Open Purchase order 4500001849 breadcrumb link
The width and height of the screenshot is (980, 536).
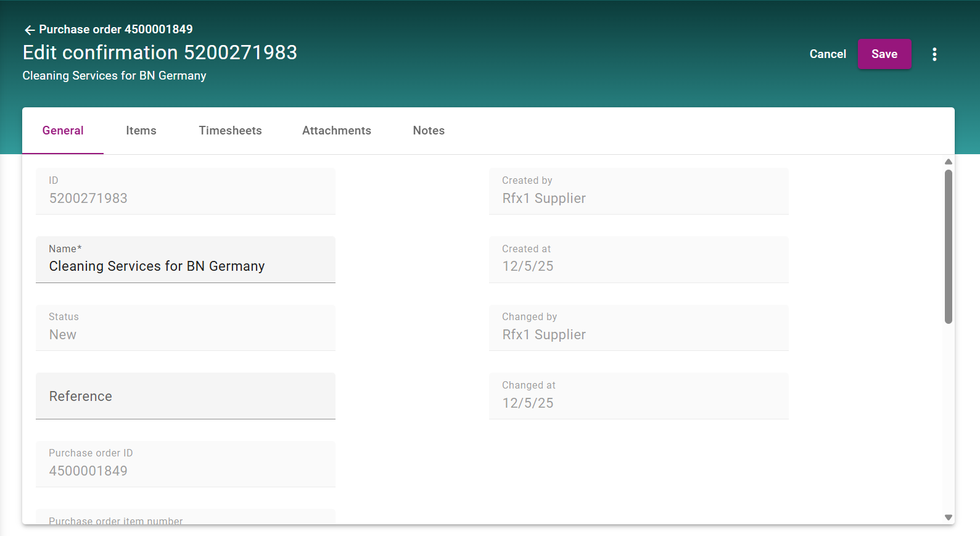click(x=116, y=30)
